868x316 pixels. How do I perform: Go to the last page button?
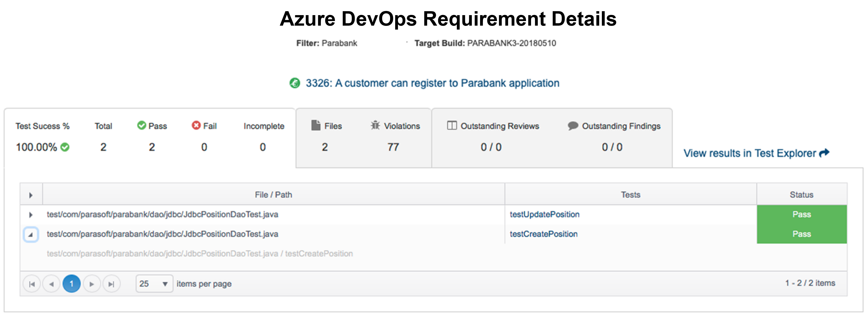(x=111, y=284)
